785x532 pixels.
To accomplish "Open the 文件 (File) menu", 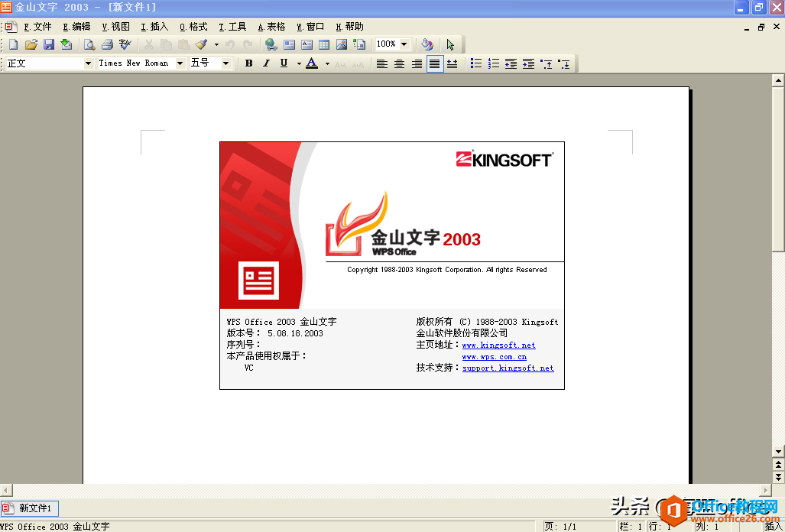I will pos(38,27).
